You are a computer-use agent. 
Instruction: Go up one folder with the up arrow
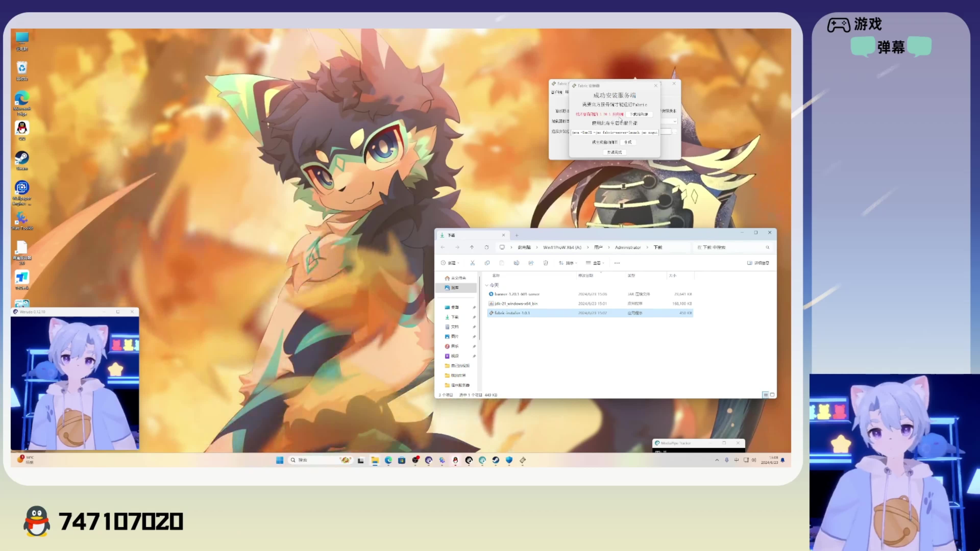[x=472, y=247]
